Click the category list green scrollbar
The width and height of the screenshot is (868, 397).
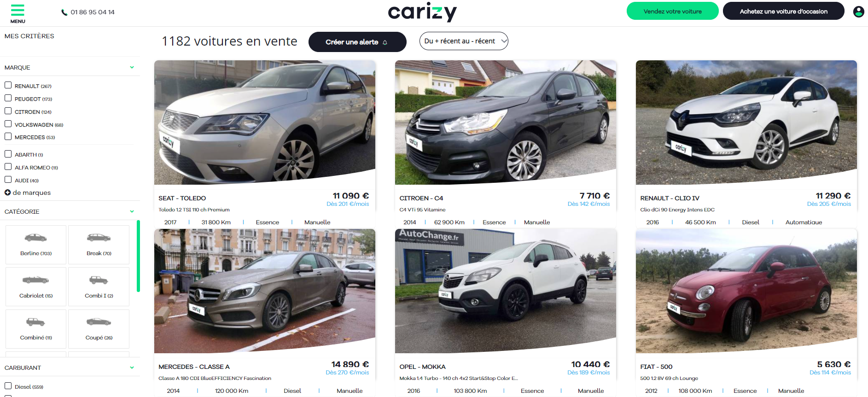coord(138,256)
